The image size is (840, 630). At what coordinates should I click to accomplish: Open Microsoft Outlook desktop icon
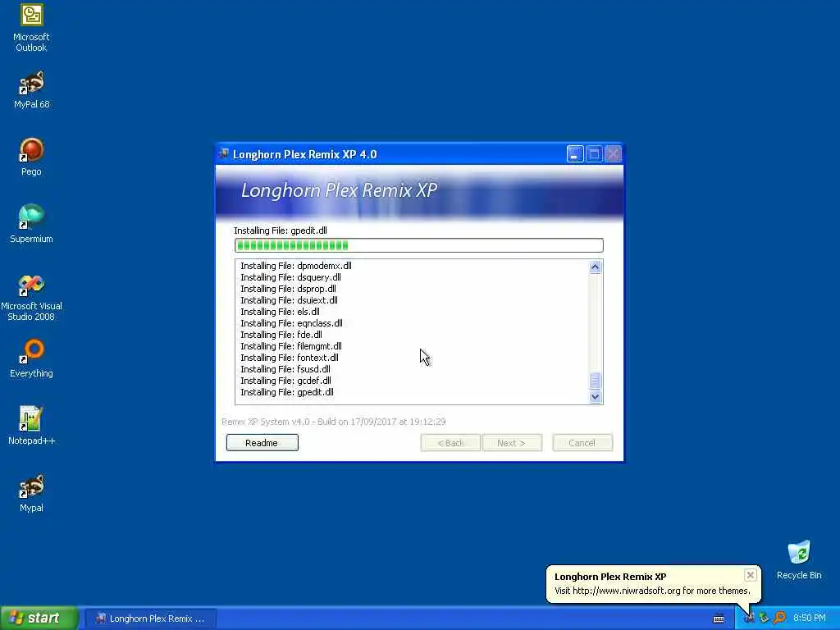[31, 28]
